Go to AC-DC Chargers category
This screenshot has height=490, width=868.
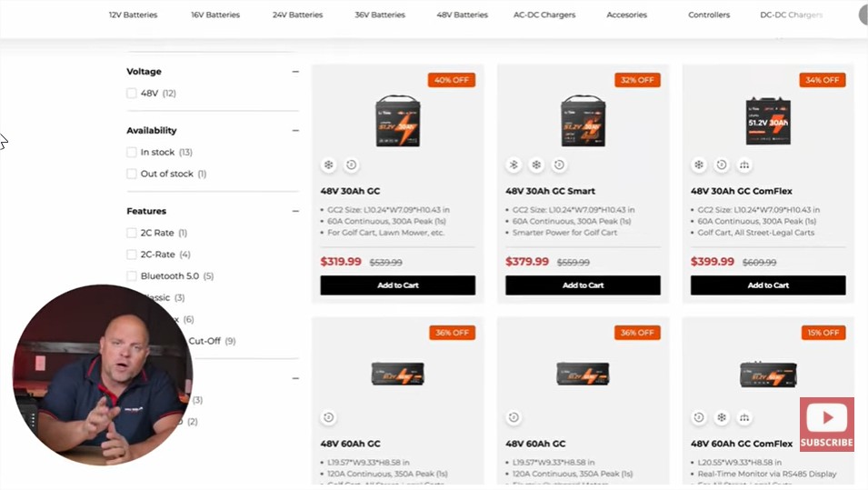[544, 15]
